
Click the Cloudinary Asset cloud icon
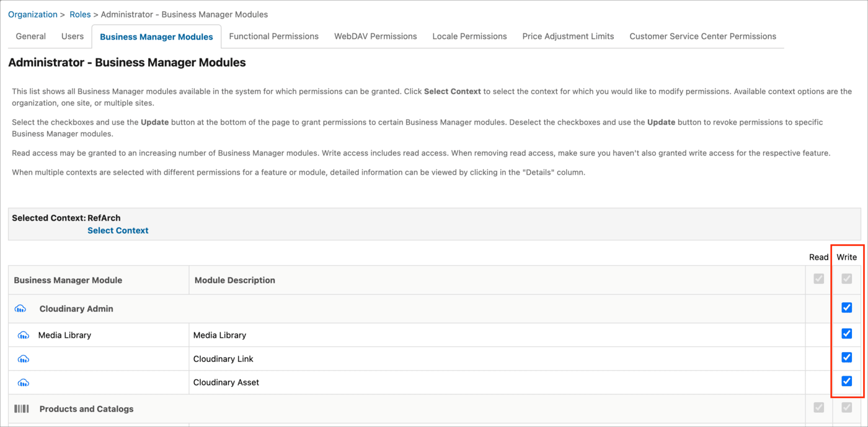(23, 382)
